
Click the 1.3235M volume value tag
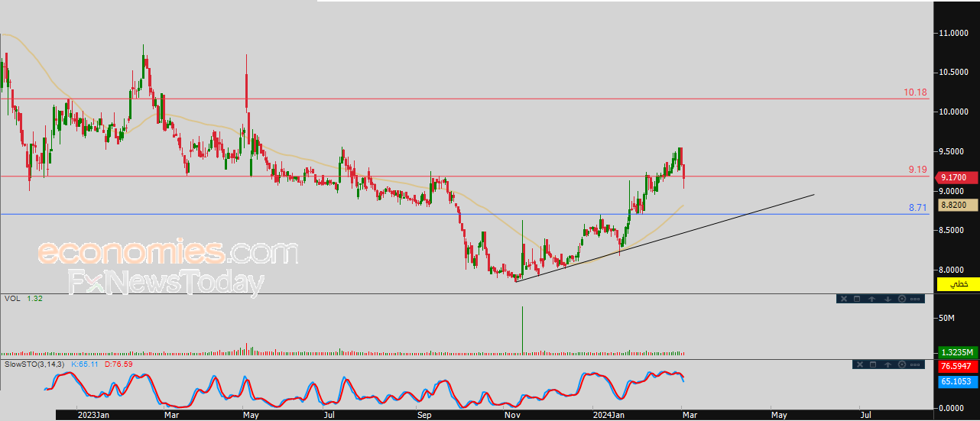pos(958,352)
